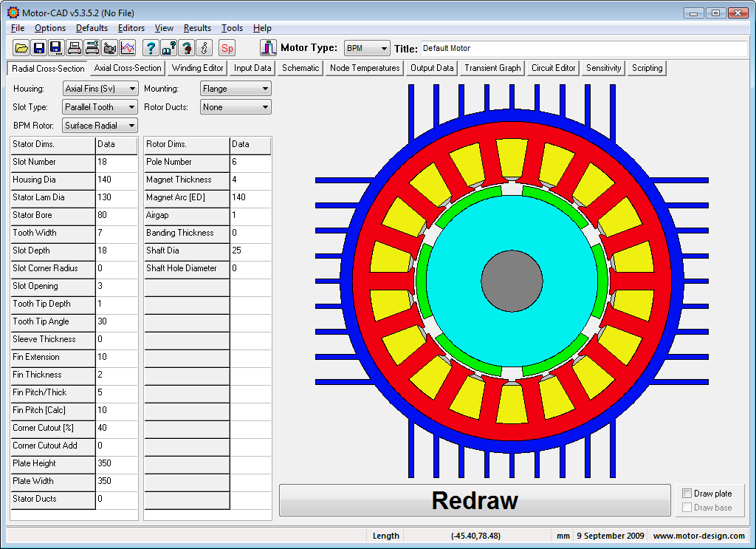Click the Save toolbar icon
The image size is (756, 549).
(38, 47)
